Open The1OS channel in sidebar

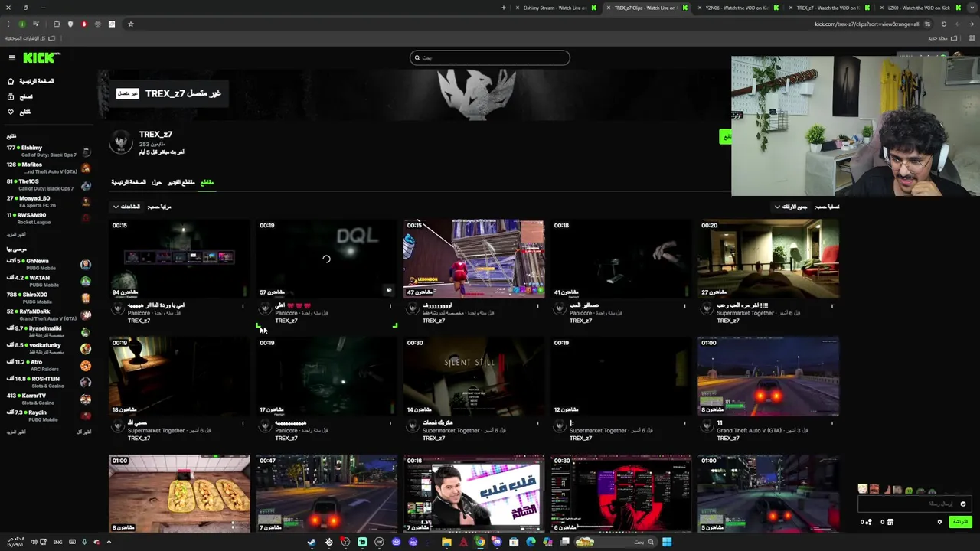48,184
